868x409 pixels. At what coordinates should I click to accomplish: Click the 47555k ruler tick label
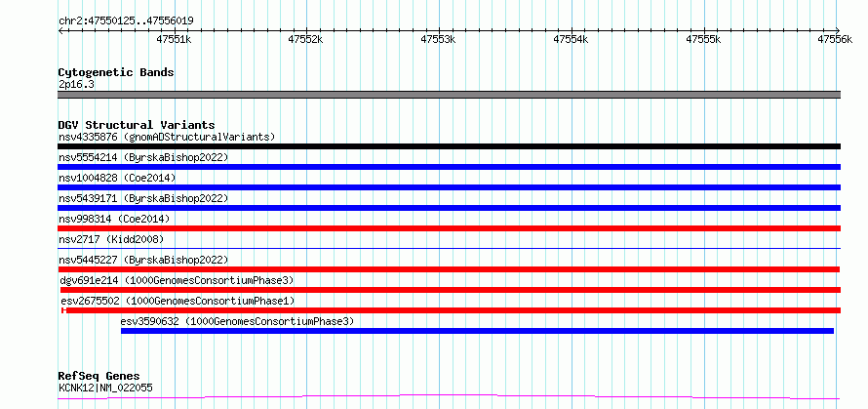pos(703,39)
